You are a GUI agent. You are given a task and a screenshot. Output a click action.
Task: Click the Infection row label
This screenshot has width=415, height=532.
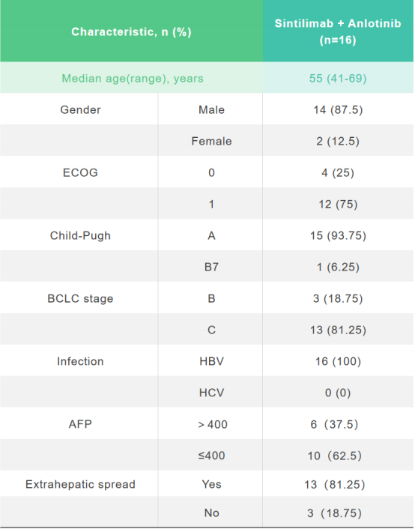coord(80,361)
